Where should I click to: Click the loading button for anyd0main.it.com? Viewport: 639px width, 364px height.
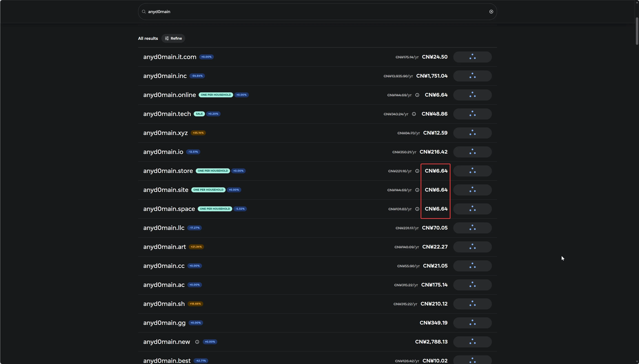coord(472,57)
